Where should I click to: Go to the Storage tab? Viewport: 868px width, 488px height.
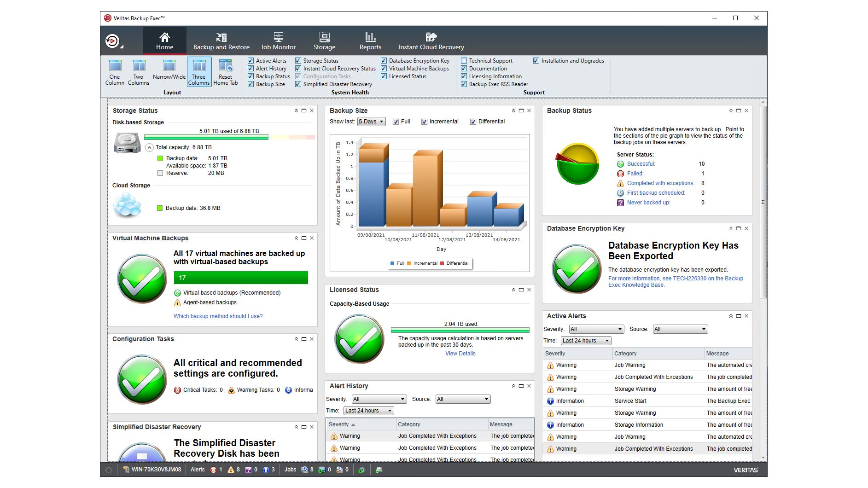point(325,41)
